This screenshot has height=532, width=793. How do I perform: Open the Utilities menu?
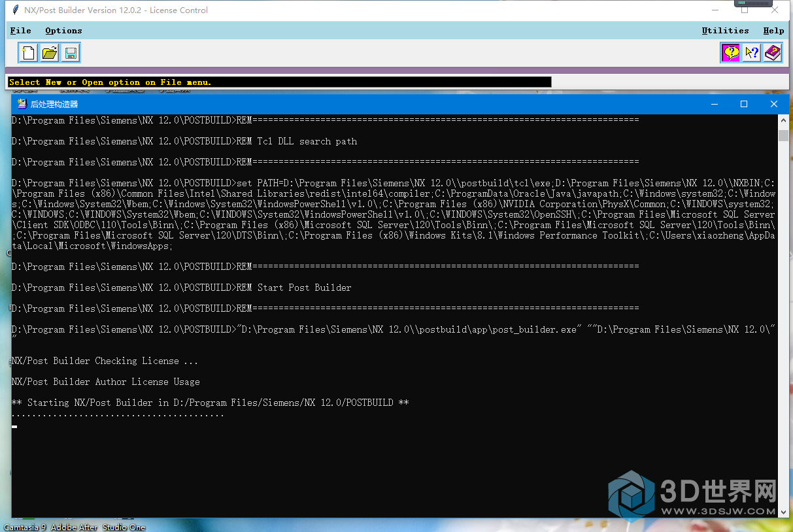pyautogui.click(x=725, y=31)
